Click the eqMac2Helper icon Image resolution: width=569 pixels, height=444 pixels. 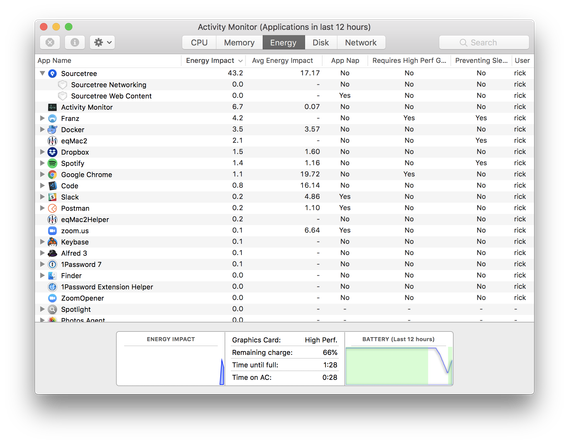coord(52,219)
